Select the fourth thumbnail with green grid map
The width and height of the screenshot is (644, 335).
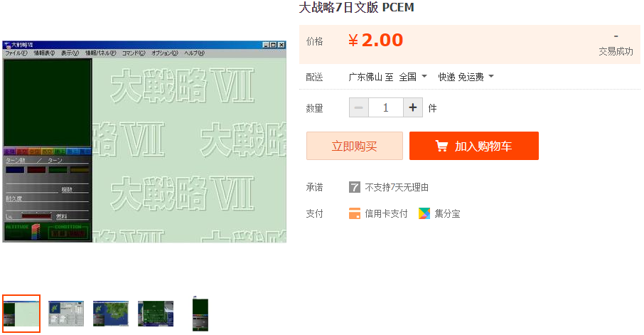pyautogui.click(x=156, y=314)
